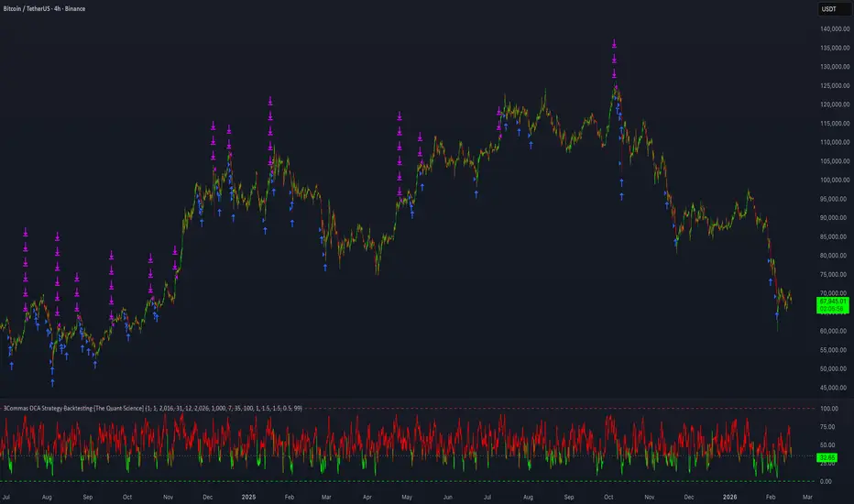Click the 0.00 level on indicator scale
The image size is (854, 504).
pos(828,481)
